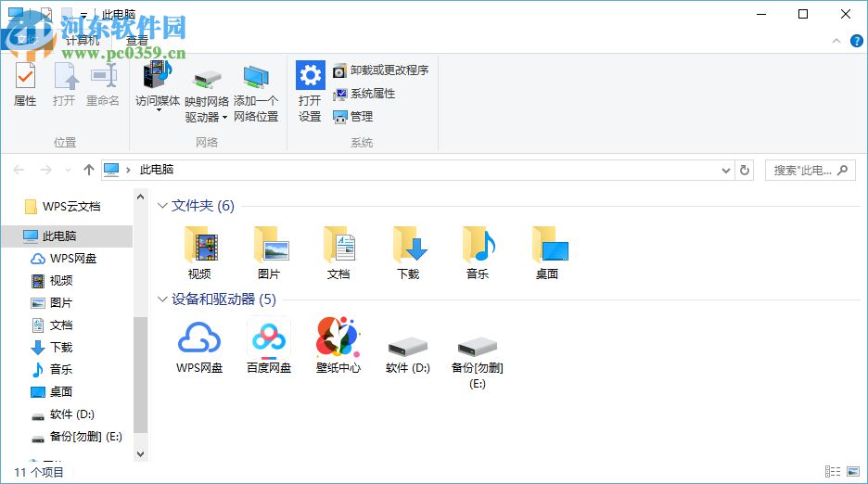The height and width of the screenshot is (484, 868).
Task: Click the 11 个项目 status text
Action: 39,472
